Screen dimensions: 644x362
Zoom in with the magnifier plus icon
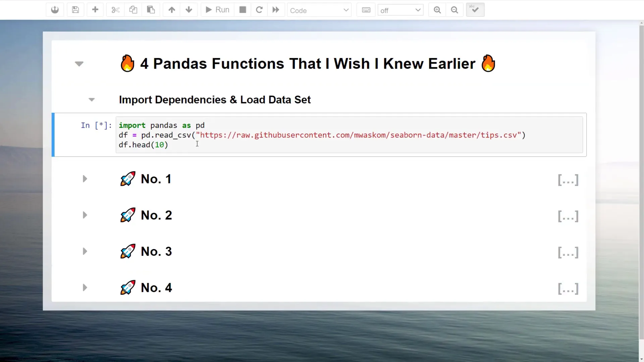coord(437,10)
